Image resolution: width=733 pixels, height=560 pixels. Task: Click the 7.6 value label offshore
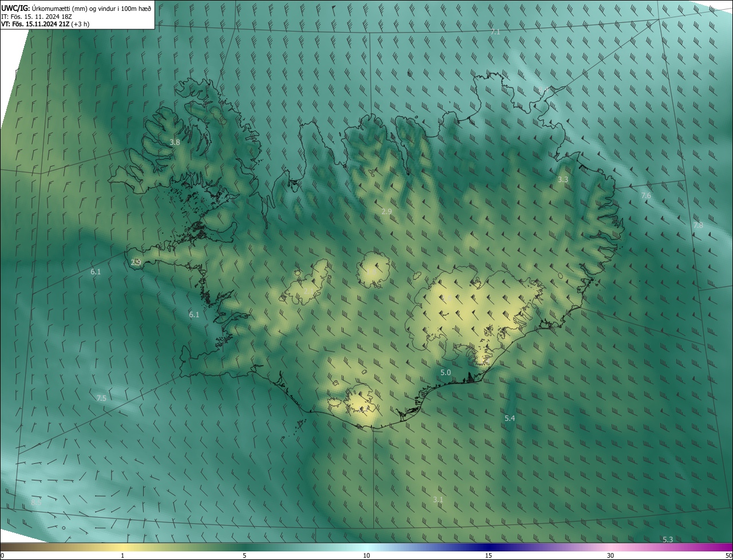tap(646, 196)
